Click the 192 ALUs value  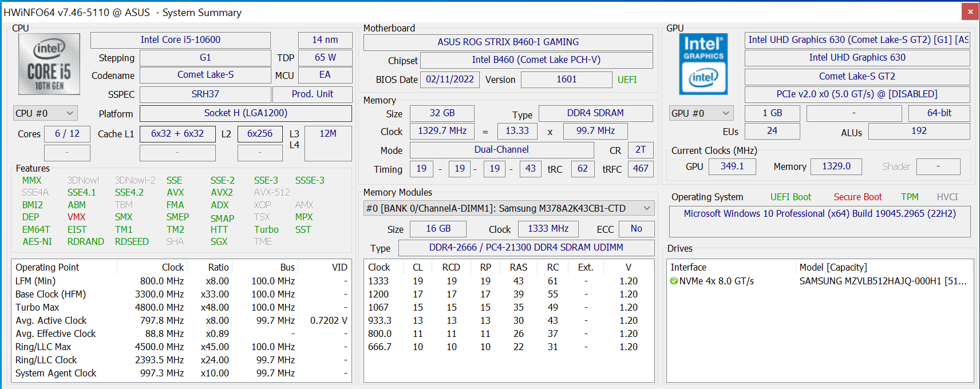click(x=919, y=131)
